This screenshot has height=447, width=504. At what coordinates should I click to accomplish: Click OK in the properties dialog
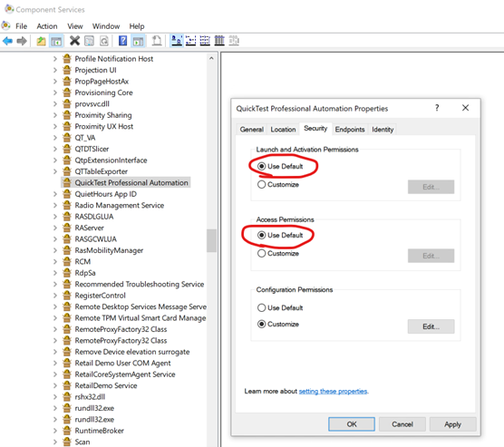coord(352,424)
